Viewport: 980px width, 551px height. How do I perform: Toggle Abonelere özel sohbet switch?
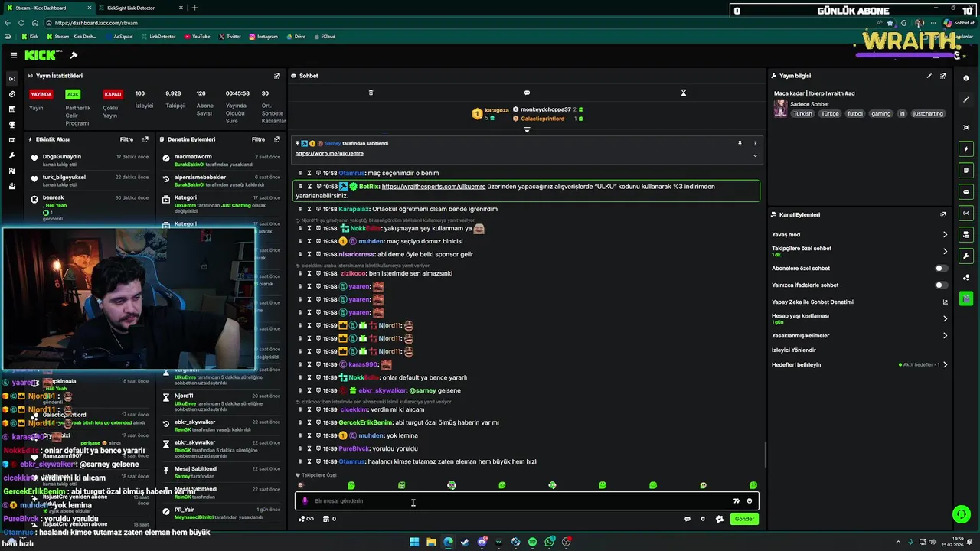pyautogui.click(x=941, y=269)
